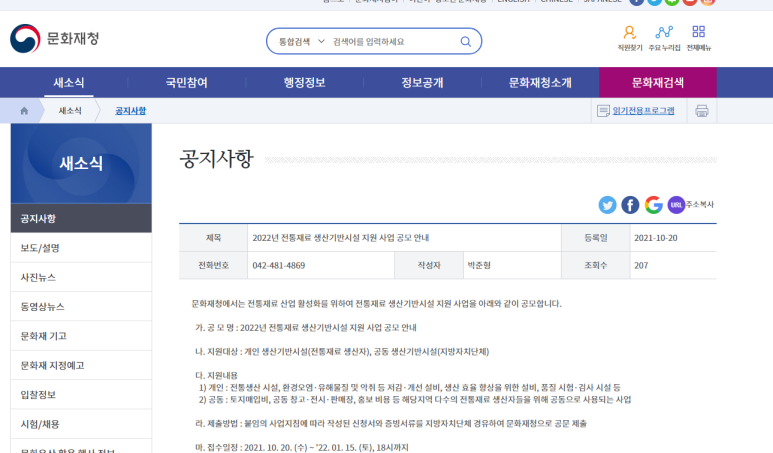Screen dimensions: 773x453
Task: Click 새소식 sidebar header banner
Action: pyautogui.click(x=81, y=163)
